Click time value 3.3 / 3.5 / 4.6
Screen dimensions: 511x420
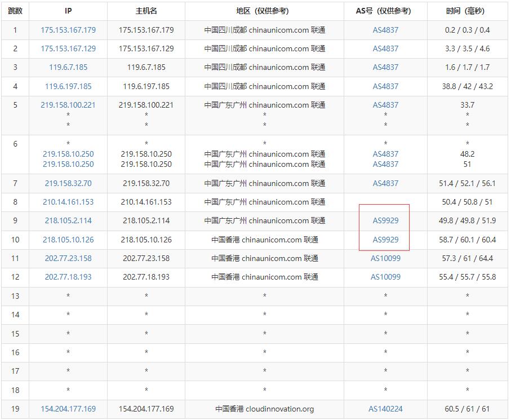point(467,48)
